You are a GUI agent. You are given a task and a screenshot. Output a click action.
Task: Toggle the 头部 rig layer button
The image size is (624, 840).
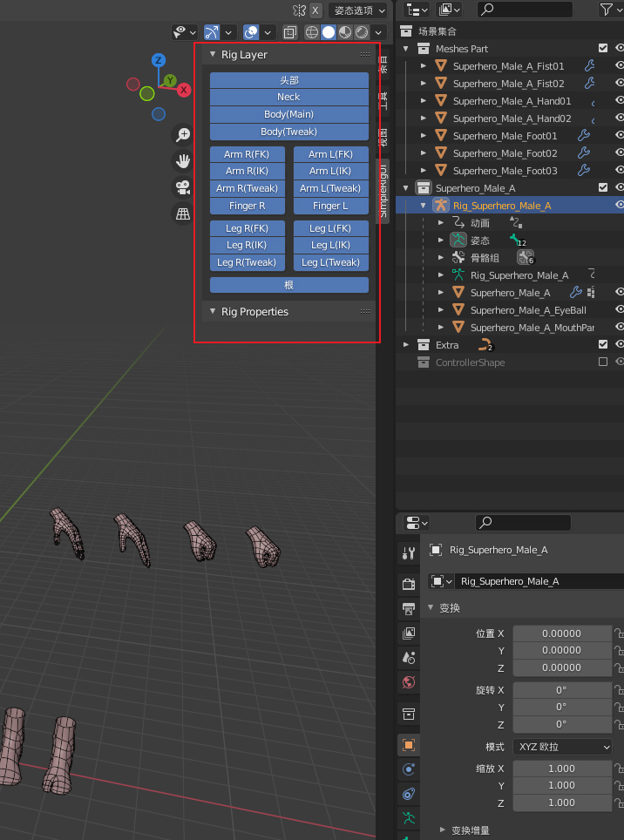point(289,80)
